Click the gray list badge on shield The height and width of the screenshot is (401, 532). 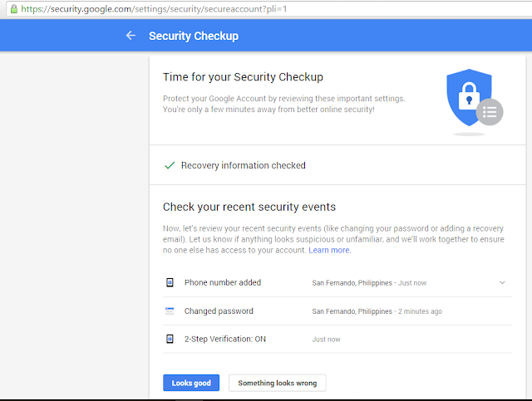coord(490,112)
